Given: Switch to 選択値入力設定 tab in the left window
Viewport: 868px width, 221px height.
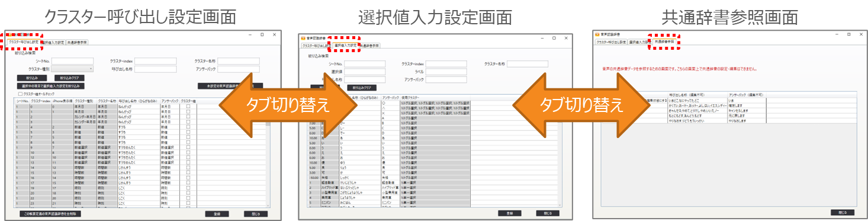Looking at the screenshot, I should click(54, 43).
